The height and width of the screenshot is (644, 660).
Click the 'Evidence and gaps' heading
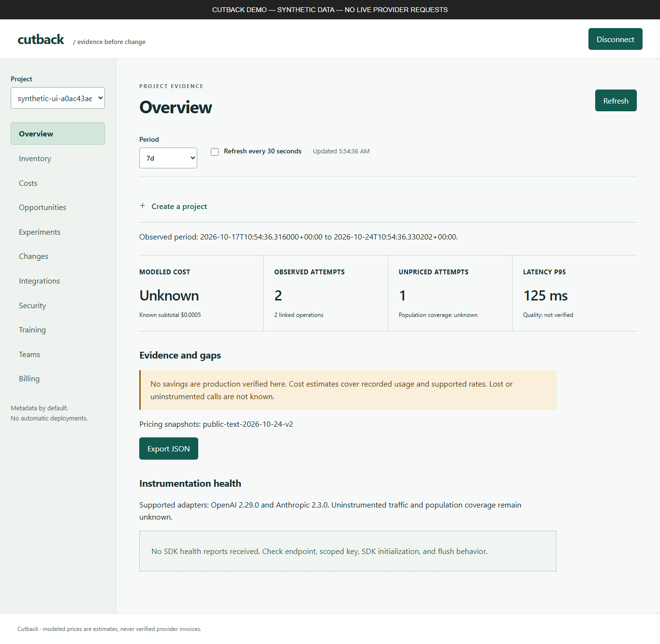tap(180, 356)
